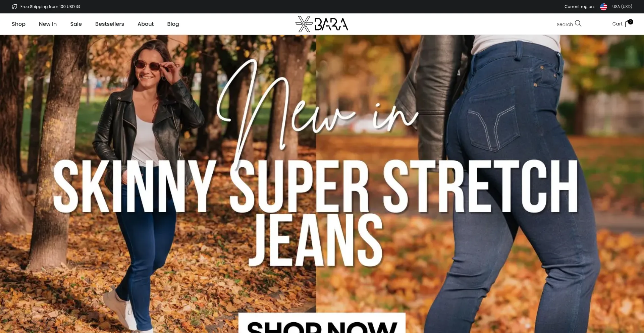
Task: Click the search magnifying glass icon
Action: [578, 23]
